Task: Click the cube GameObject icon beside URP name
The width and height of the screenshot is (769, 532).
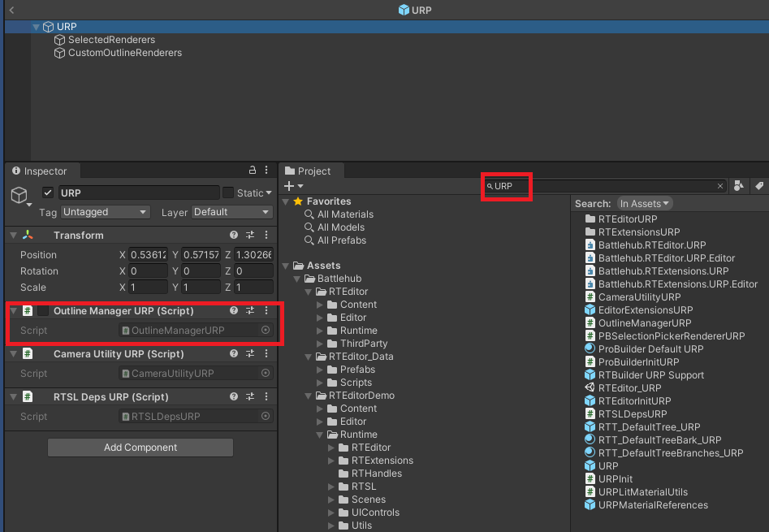Action: click(19, 192)
